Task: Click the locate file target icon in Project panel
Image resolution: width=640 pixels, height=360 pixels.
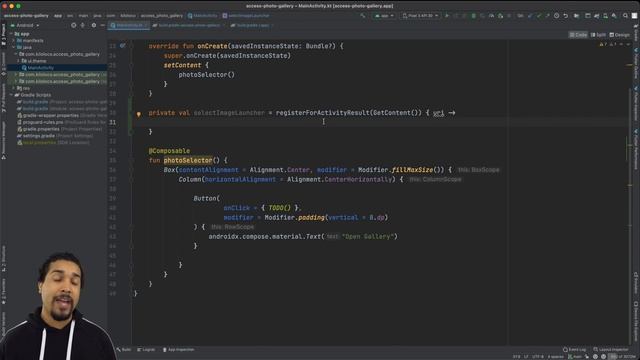Action: point(73,25)
